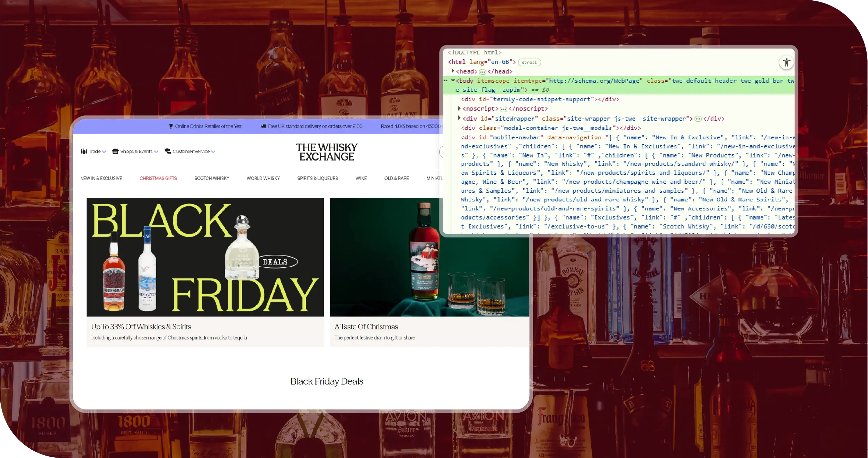Open Spirits & Liqueurs menu item
This screenshot has height=458, width=868.
click(x=317, y=178)
